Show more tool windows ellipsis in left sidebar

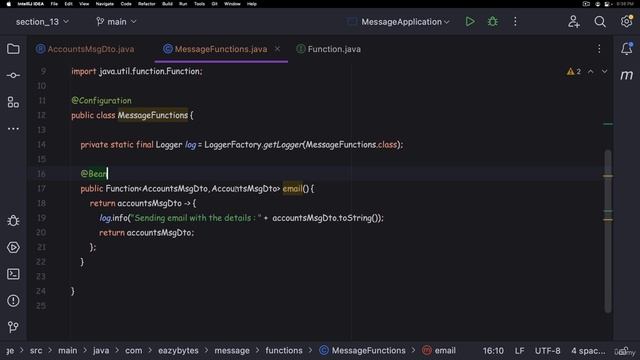pyautogui.click(x=13, y=129)
